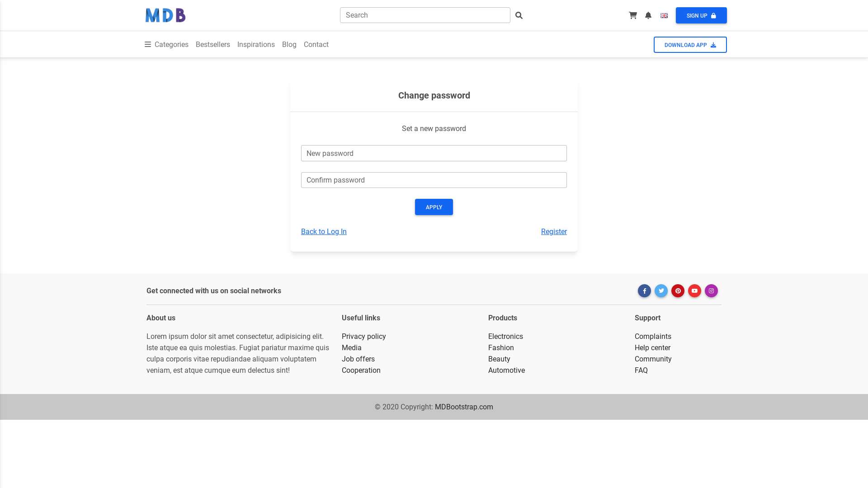Follow the Back to Log In link
Screen dimensions: 868x488
coord(324,231)
